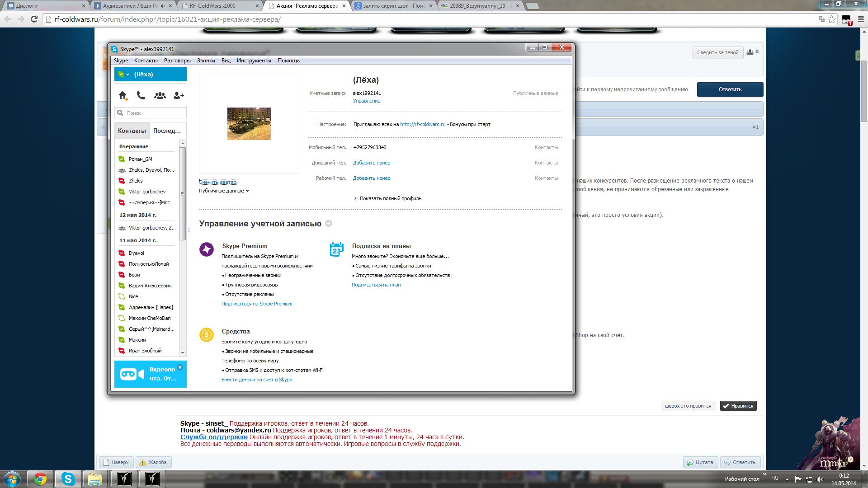Click Ответить button on forum page

(730, 89)
